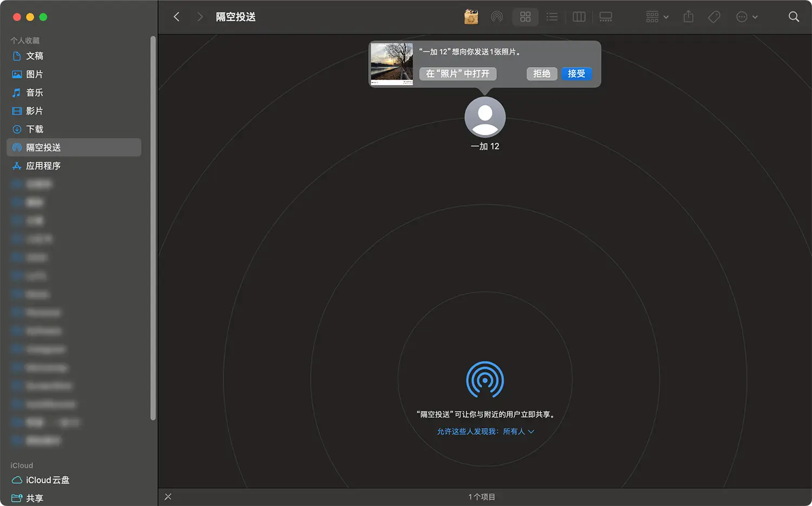This screenshot has width=812, height=506.
Task: Open 图片 in the sidebar
Action: (74, 74)
